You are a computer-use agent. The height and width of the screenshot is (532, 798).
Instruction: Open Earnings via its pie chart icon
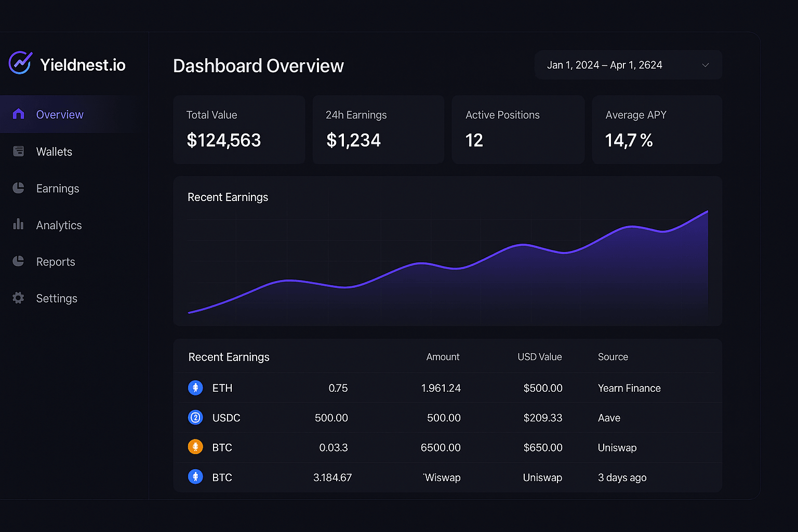19,188
